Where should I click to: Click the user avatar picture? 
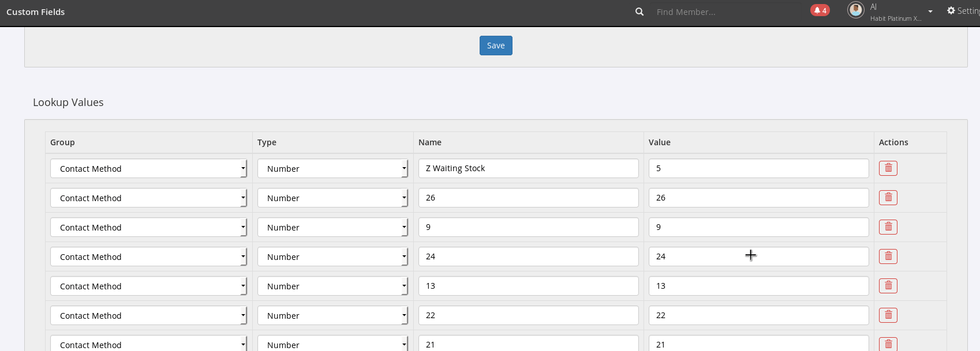click(x=855, y=10)
